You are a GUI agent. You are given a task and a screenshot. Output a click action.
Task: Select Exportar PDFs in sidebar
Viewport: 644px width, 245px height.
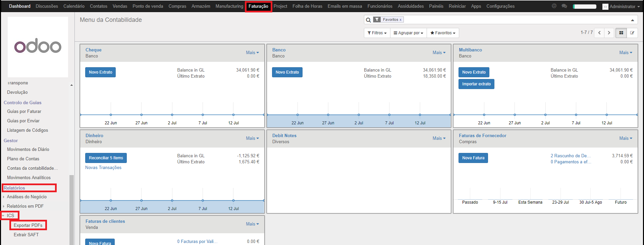coord(28,225)
